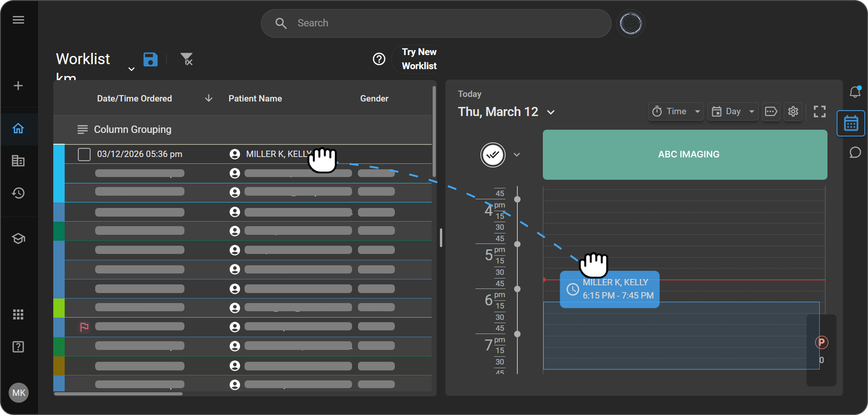The width and height of the screenshot is (868, 415).
Task: Toggle the double-check status filter circle
Action: (x=493, y=155)
